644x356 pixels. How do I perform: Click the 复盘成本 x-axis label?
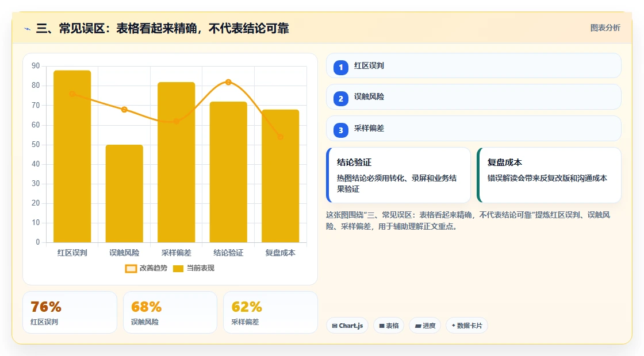tap(281, 253)
